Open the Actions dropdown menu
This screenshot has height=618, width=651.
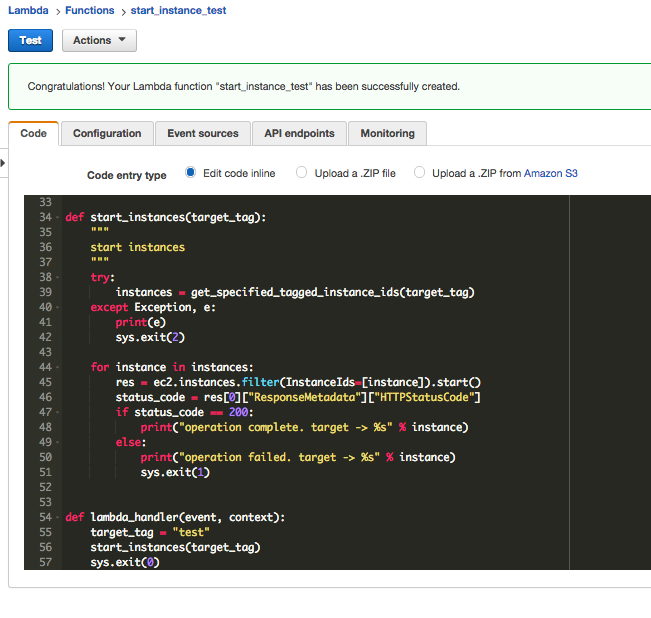click(x=99, y=40)
